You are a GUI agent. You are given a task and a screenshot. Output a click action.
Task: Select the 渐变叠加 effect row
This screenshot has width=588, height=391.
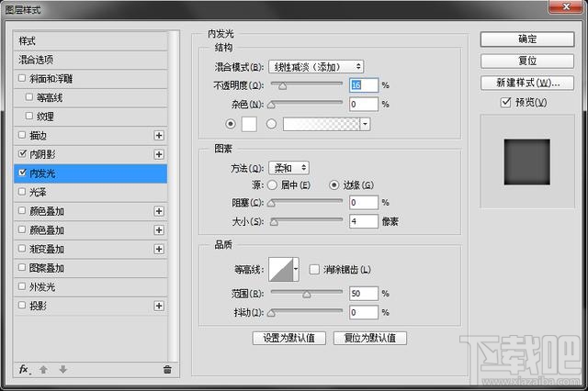(90, 249)
